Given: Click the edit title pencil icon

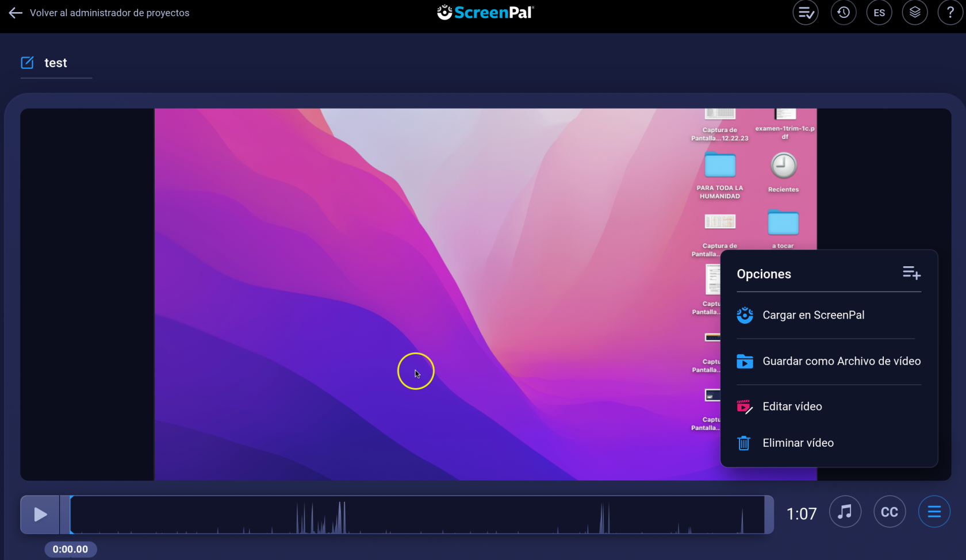Looking at the screenshot, I should 28,63.
